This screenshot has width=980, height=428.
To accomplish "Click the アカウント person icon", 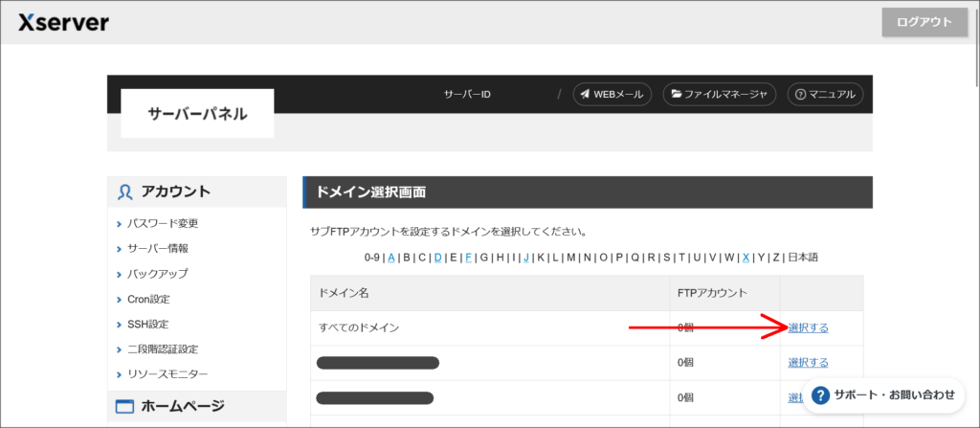I will [124, 192].
